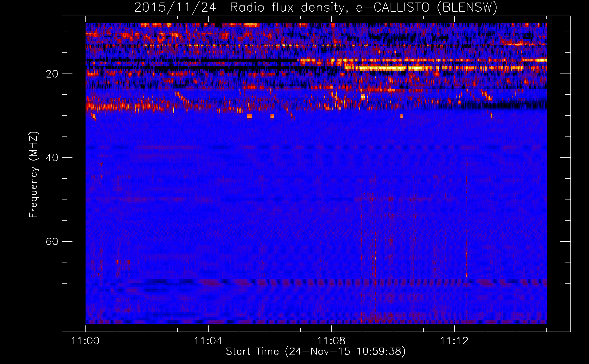
Task: Click the '11:08' time tick label
Action: tap(331, 341)
